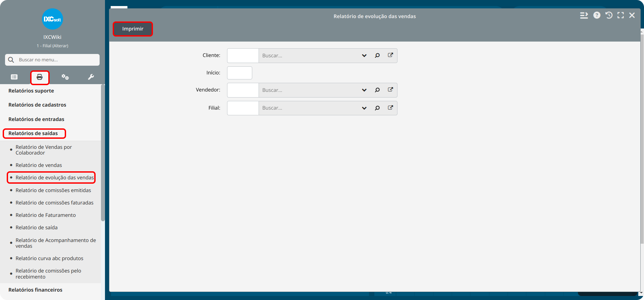The height and width of the screenshot is (300, 644).
Task: Search Cliente with magnifier icon
Action: click(377, 56)
